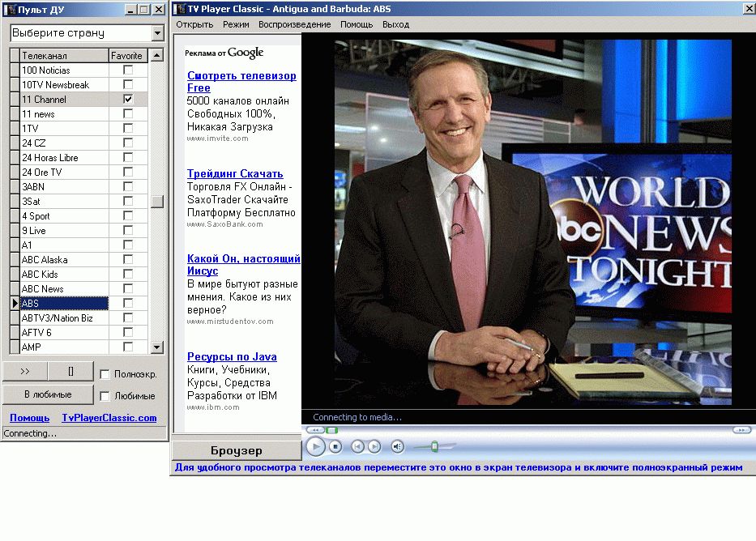Click the '>>' button in remote panel
The height and width of the screenshot is (541, 756).
(x=24, y=372)
